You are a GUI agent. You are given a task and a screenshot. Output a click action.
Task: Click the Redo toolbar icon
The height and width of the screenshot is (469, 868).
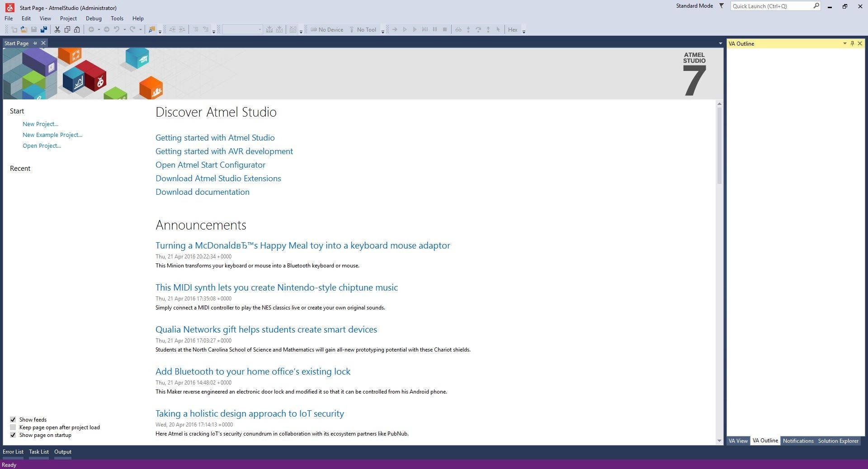click(132, 29)
